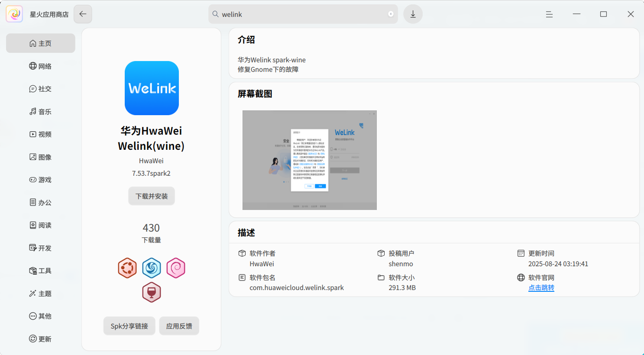Screen dimensions: 644x355
Task: Click the 软件作者 box icon
Action: 242,253
